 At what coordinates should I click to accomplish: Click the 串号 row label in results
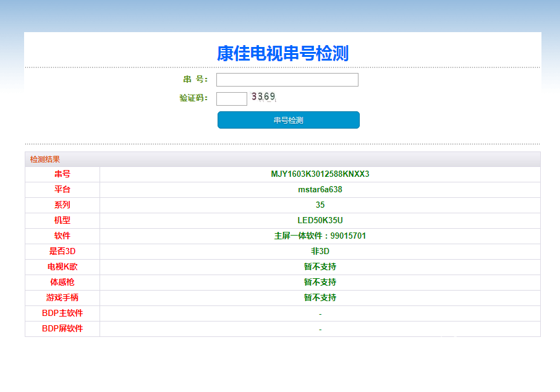[62, 174]
